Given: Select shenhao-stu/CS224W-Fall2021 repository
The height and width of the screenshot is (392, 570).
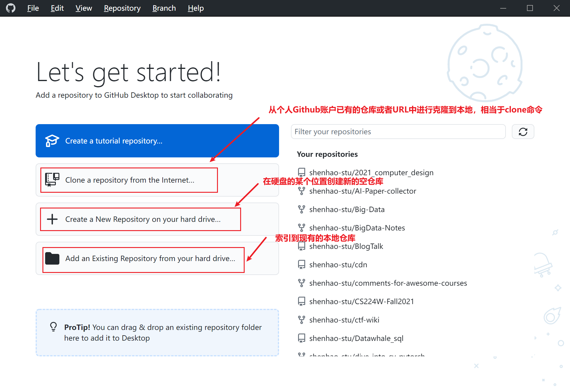Looking at the screenshot, I should (361, 301).
